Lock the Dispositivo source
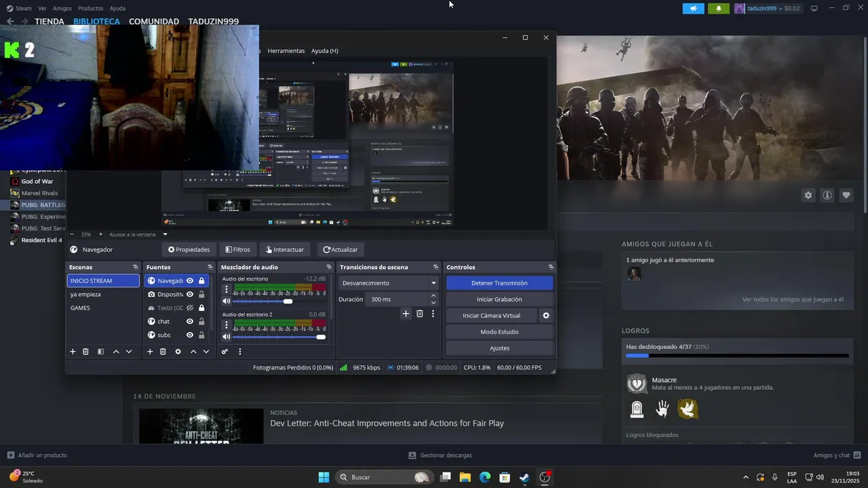 click(201, 294)
